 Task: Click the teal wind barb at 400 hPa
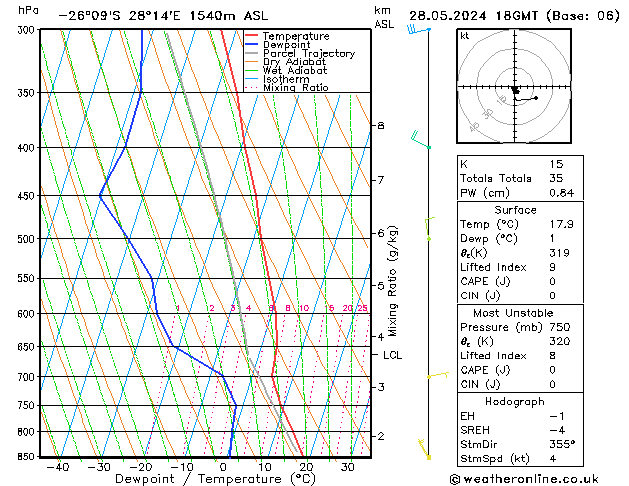pos(421,140)
